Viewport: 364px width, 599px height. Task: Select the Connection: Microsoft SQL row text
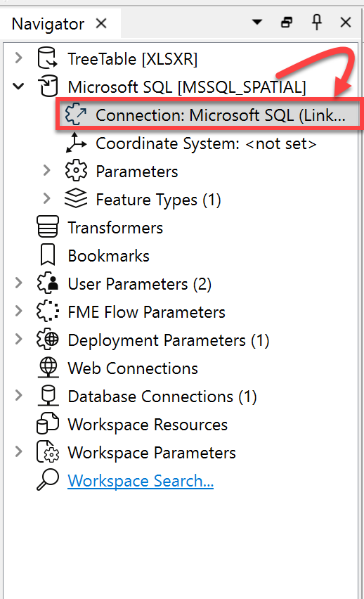[221, 115]
